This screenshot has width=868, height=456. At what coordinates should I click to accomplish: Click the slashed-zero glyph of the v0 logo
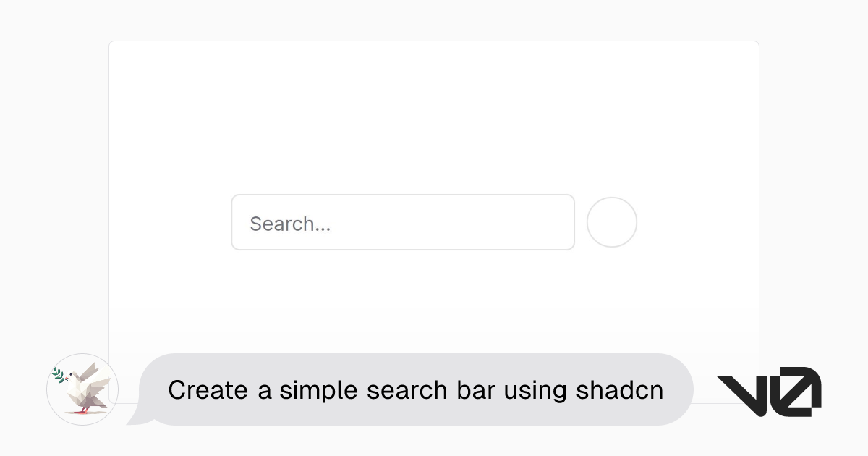(796, 391)
